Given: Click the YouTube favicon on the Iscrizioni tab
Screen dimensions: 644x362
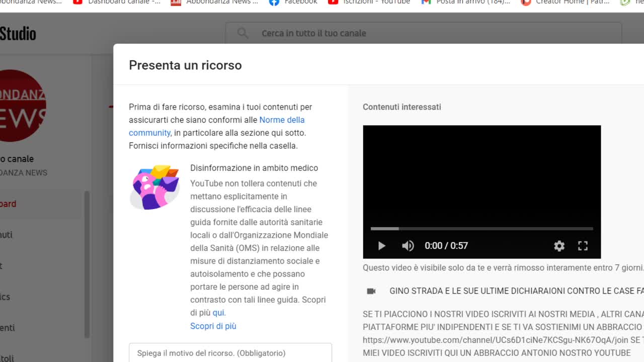Looking at the screenshot, I should coord(333,2).
